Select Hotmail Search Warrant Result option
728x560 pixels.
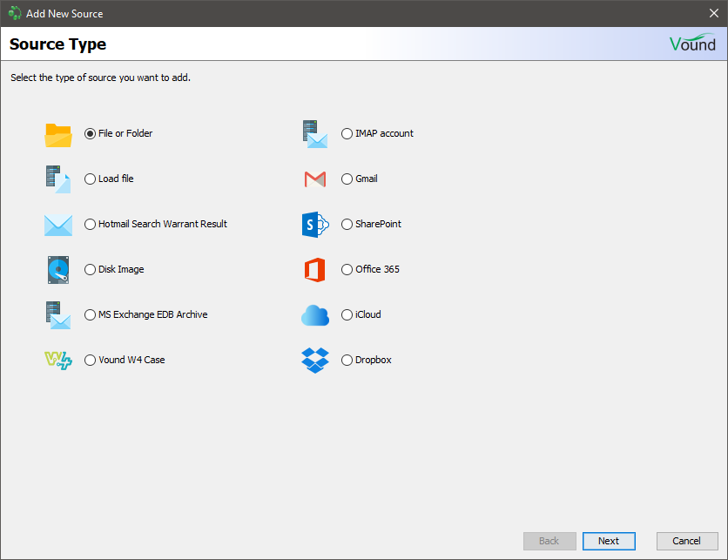coord(91,225)
